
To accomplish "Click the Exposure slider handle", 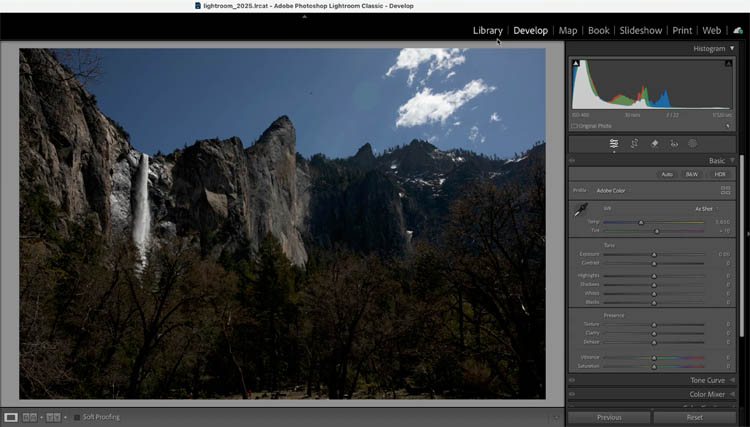I will click(x=654, y=254).
